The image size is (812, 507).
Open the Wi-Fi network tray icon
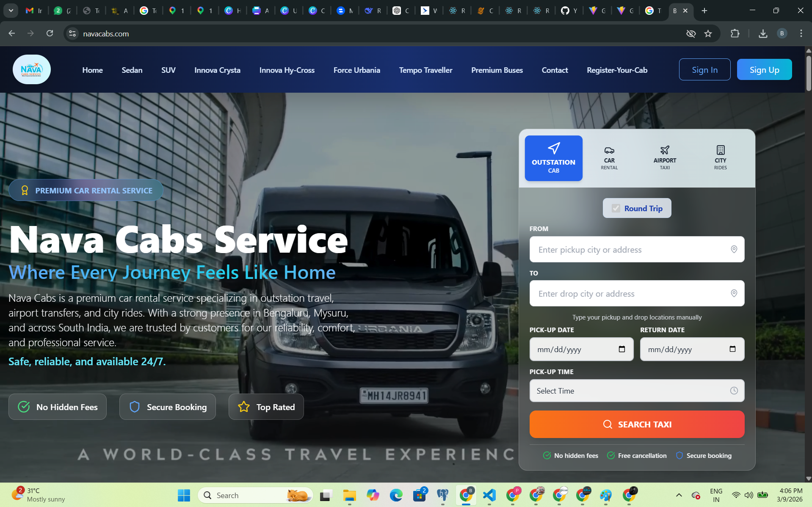[x=736, y=495]
